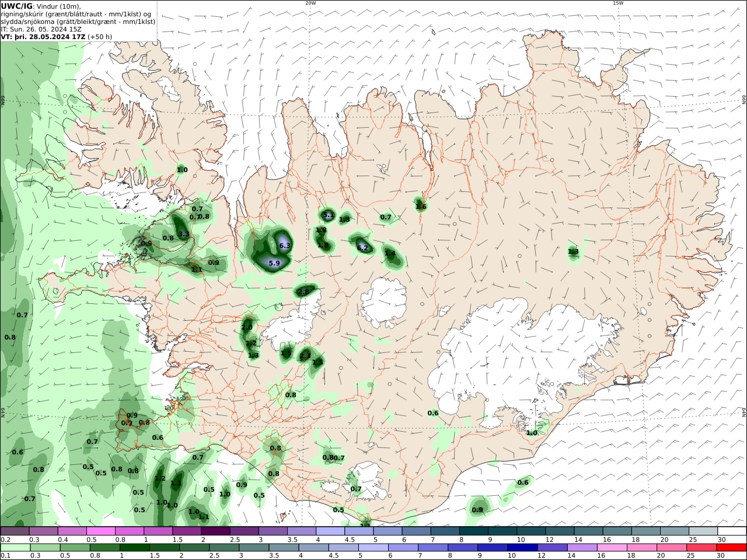Click the 15W longitude label
This screenshot has width=747, height=560.
click(x=618, y=3)
